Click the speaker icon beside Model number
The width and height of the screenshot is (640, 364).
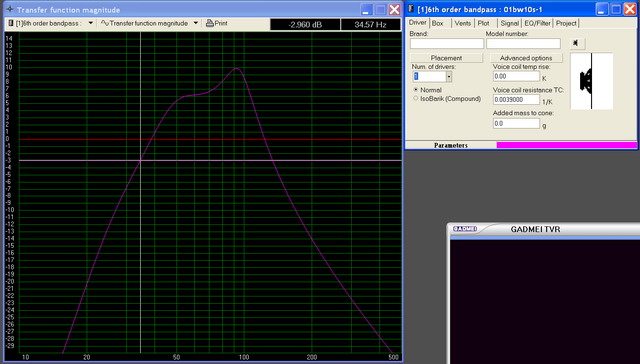(x=576, y=43)
